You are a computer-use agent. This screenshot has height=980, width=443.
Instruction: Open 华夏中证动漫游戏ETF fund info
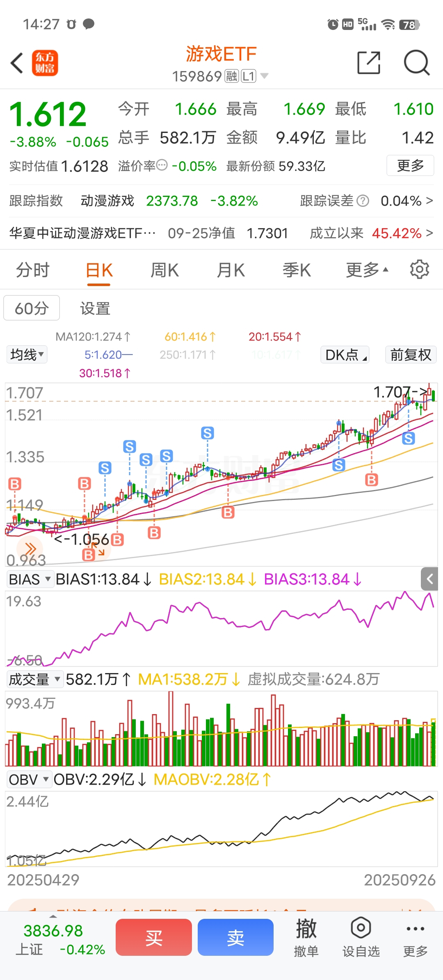click(83, 233)
